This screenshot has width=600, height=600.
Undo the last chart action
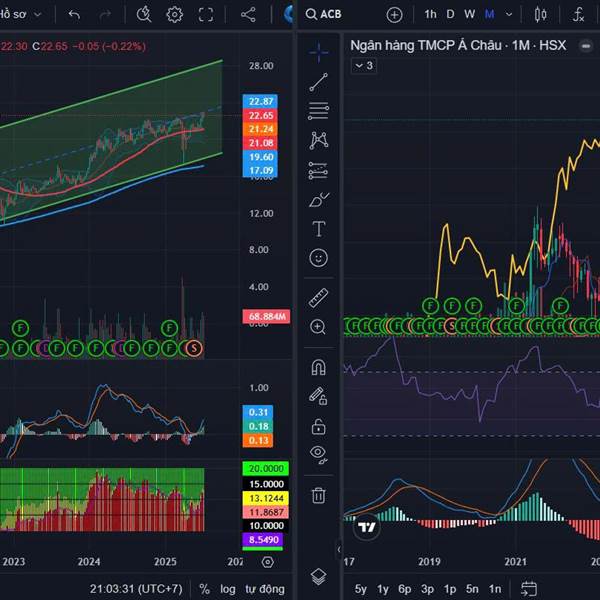click(x=74, y=15)
